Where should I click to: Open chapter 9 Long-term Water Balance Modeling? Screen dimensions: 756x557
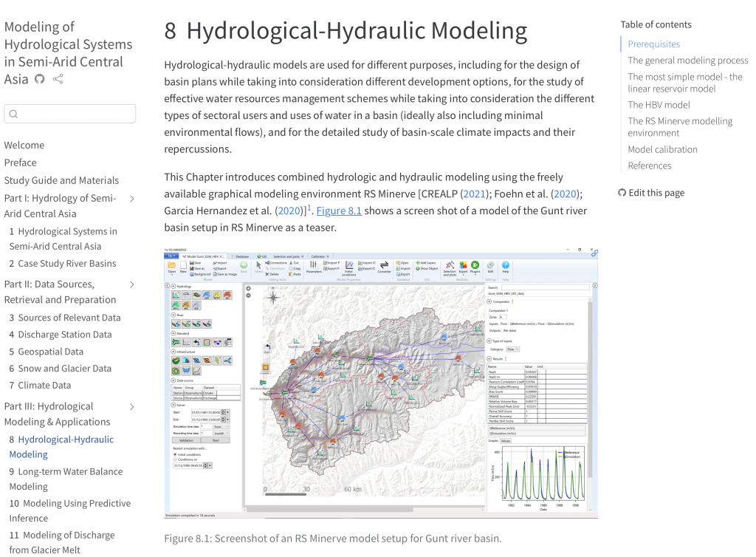[66, 479]
